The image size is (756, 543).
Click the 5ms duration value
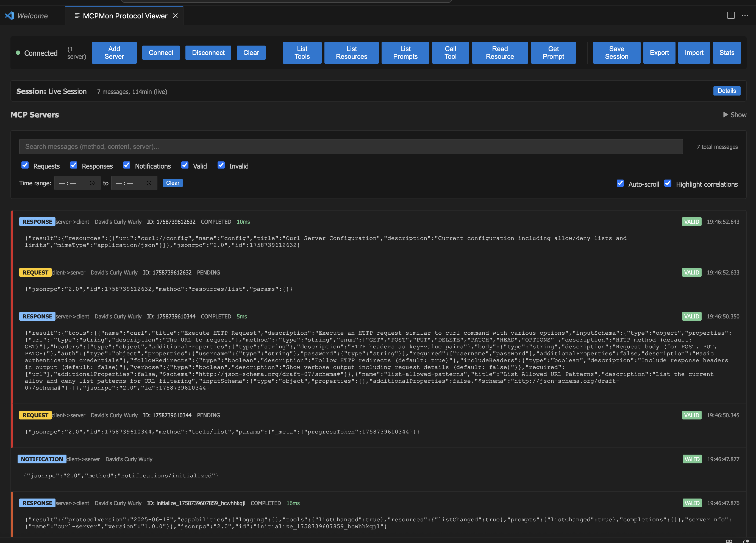[242, 317]
